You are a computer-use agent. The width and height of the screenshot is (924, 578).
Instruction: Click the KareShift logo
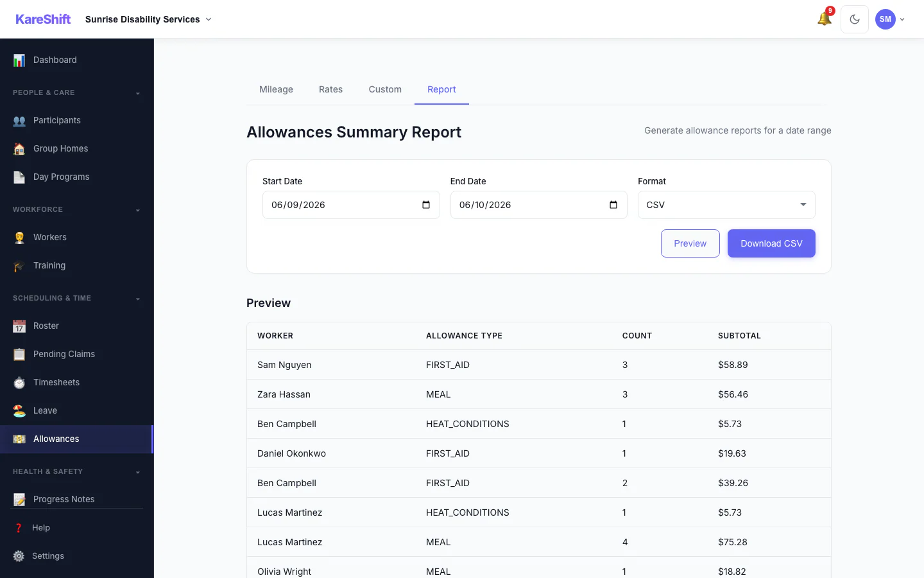coord(43,19)
